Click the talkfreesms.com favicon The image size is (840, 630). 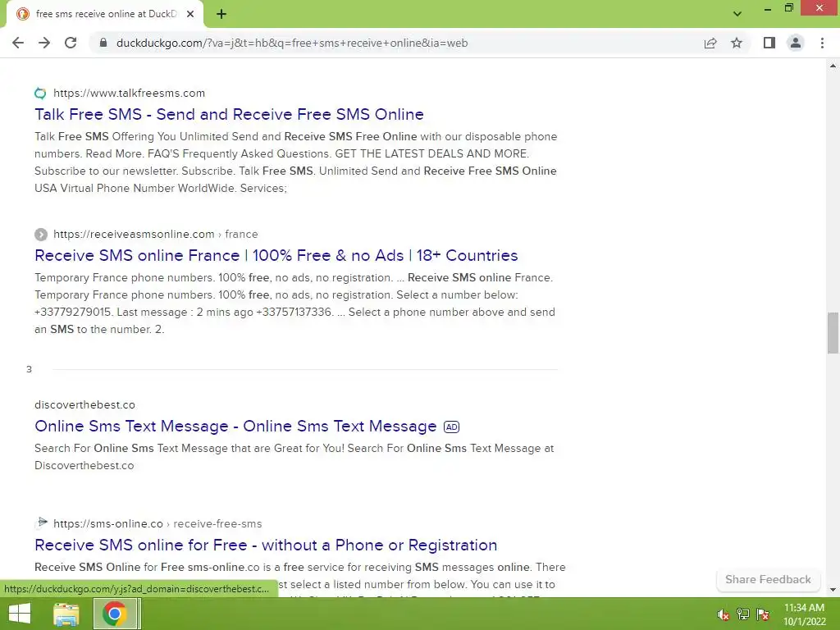40,94
